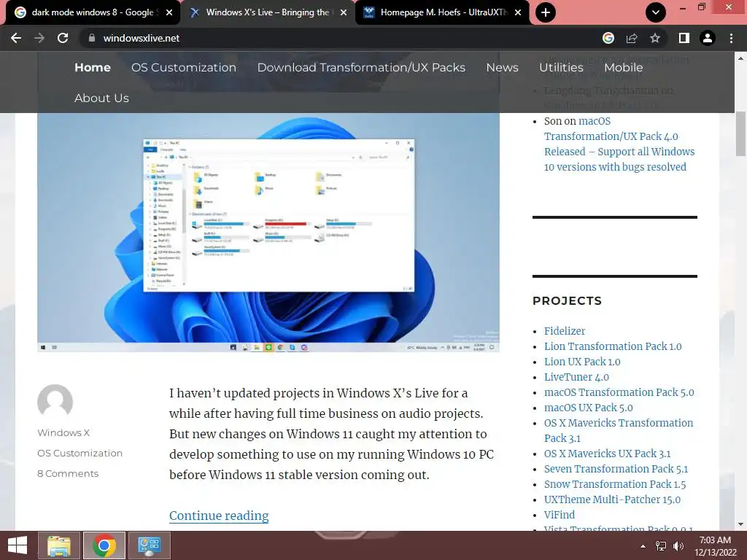This screenshot has height=560, width=747.
Task: Click the forward navigation arrow
Action: (x=39, y=38)
